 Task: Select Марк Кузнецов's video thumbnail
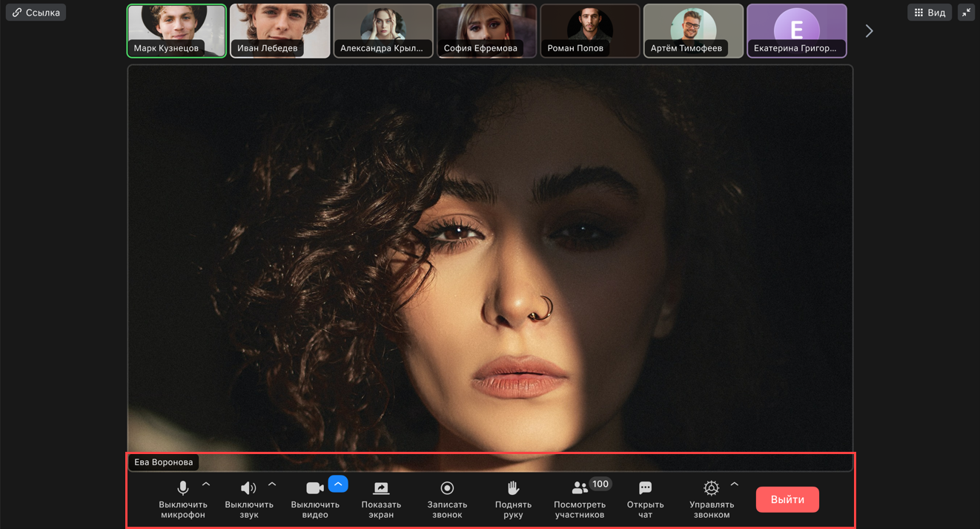(x=176, y=30)
